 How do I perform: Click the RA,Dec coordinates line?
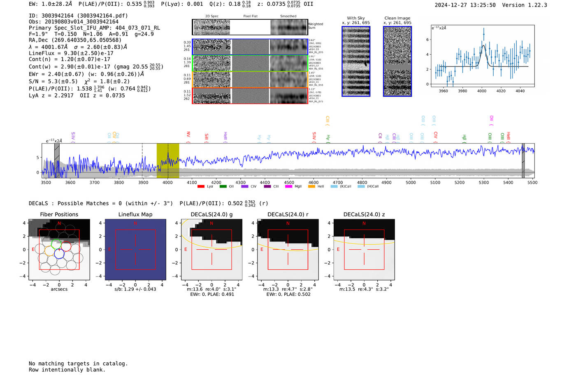75,40
